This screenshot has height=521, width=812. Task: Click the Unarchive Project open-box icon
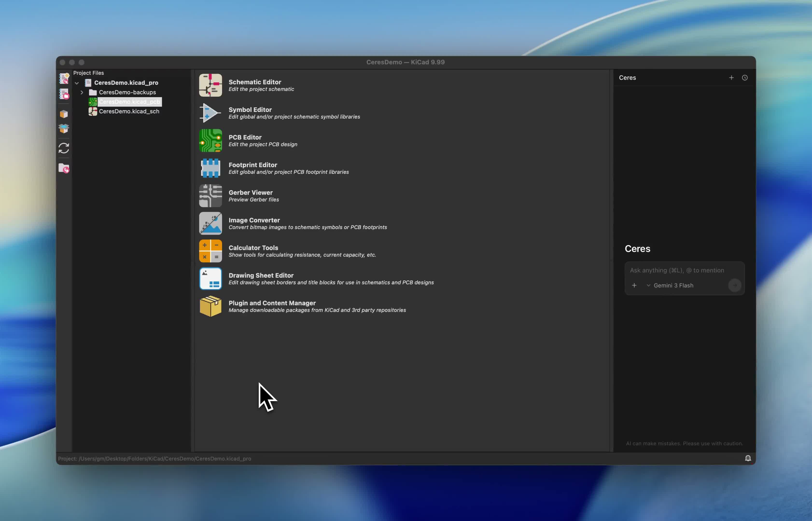pos(64,129)
